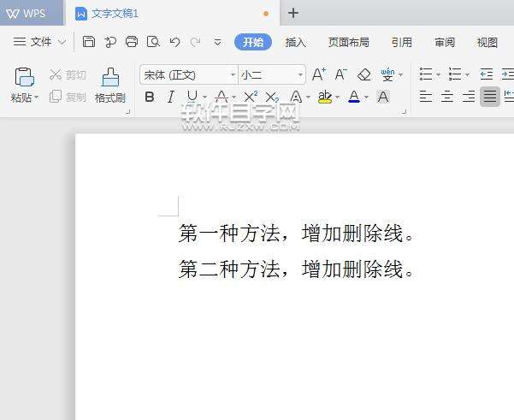
Task: Redo the last undone action
Action: pyautogui.click(x=196, y=42)
